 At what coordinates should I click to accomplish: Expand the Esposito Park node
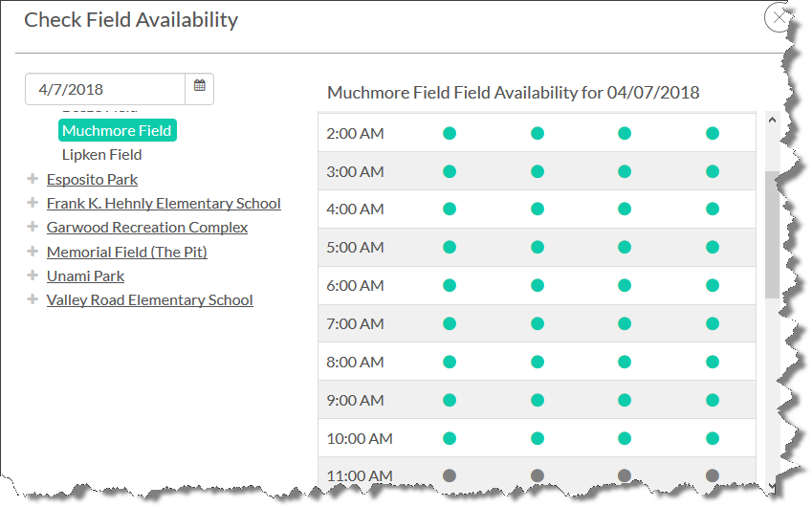pos(33,179)
